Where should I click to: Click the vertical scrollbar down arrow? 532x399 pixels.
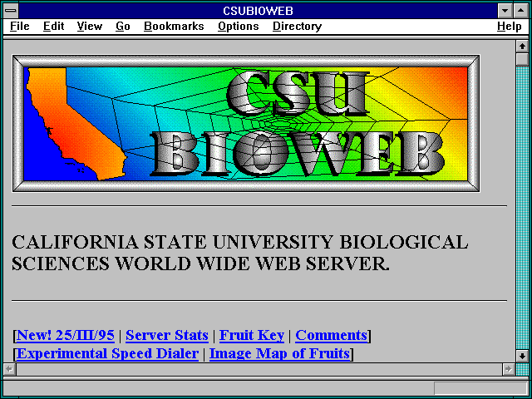pos(522,356)
